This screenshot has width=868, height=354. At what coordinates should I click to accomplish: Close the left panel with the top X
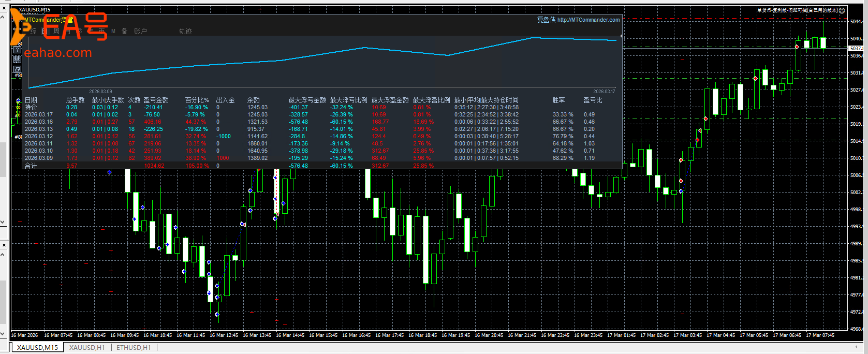[x=4, y=9]
